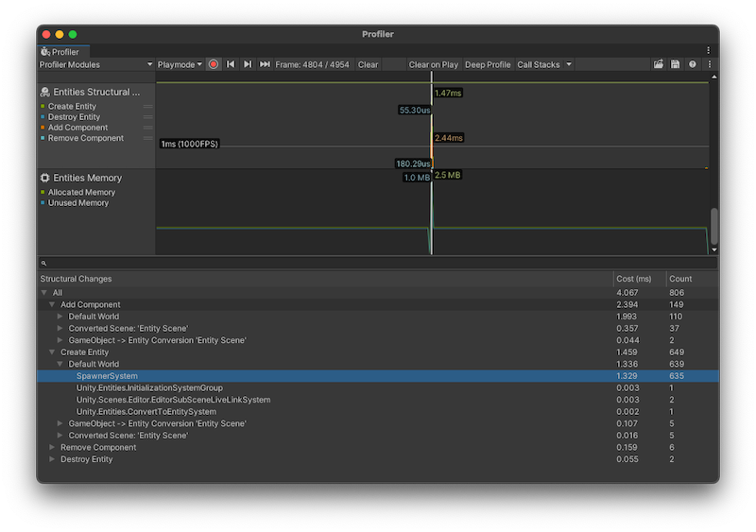Select the Profiler tab

coord(64,52)
